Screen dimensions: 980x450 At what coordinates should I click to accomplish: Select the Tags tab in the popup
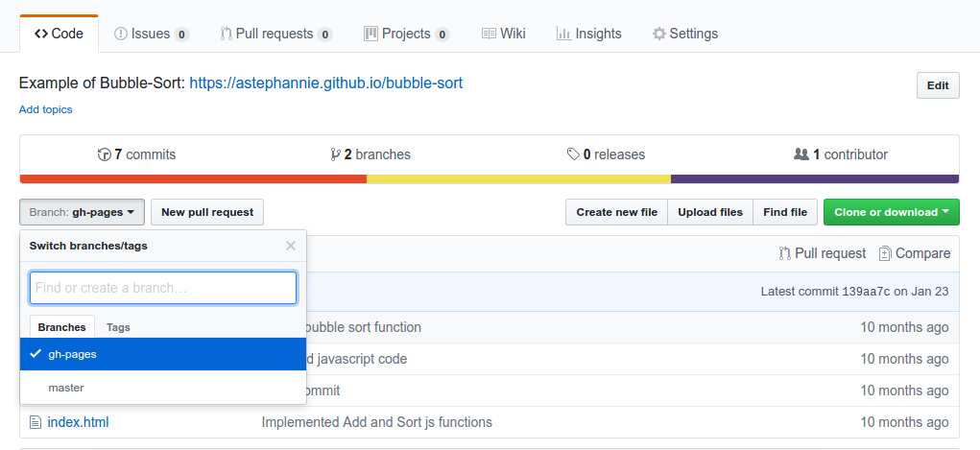pyautogui.click(x=118, y=327)
